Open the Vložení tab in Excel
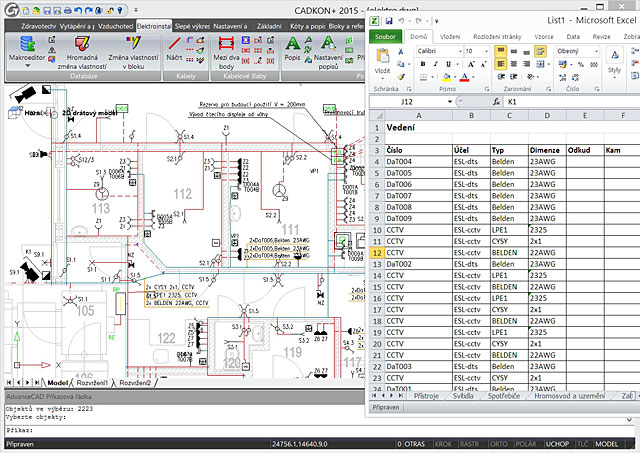 450,37
